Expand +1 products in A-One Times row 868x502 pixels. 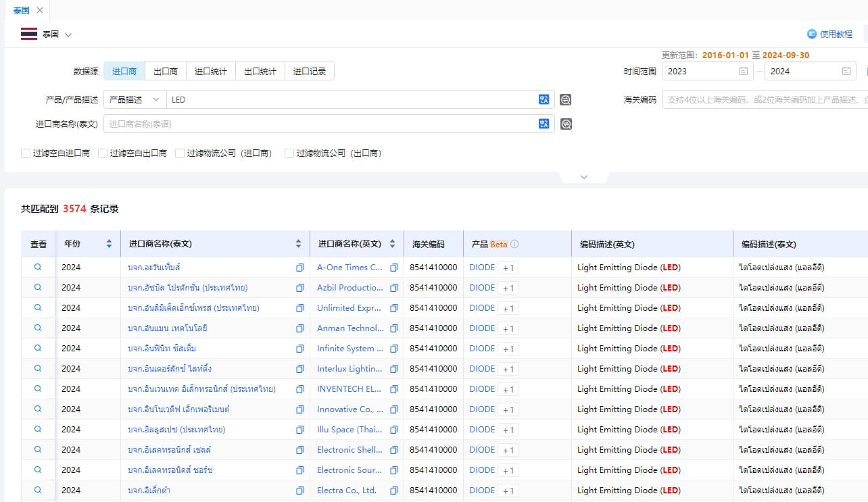click(508, 268)
